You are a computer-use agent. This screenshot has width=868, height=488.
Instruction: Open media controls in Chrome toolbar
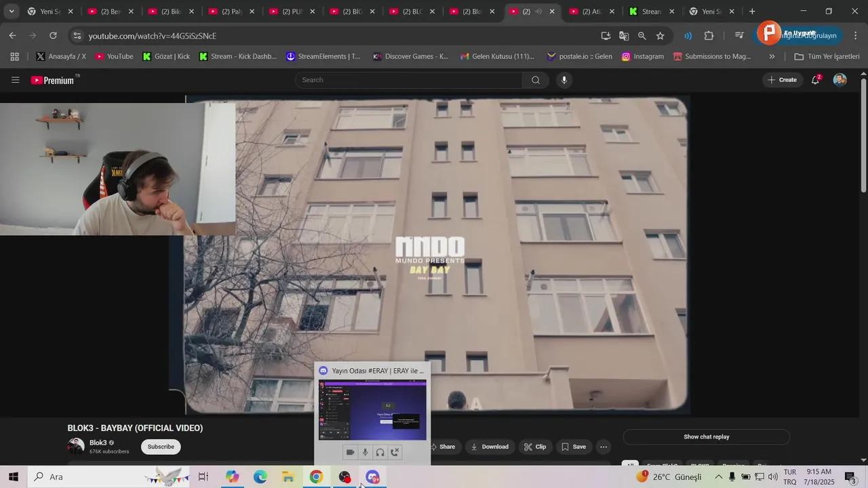click(740, 35)
